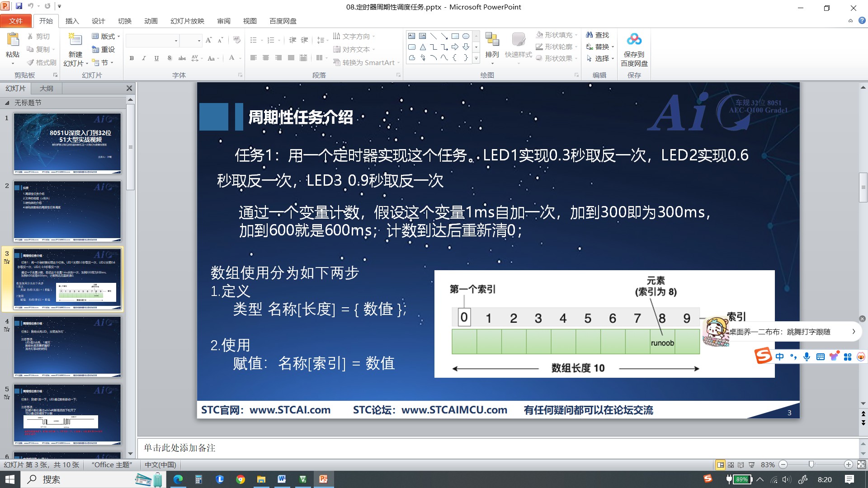Viewport: 868px width, 488px height.
Task: Click the Cut (剪切) button
Action: [38, 36]
